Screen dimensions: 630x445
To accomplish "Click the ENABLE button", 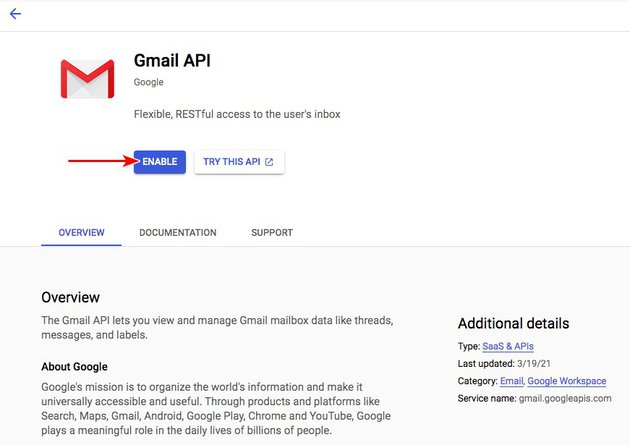I will click(x=160, y=162).
